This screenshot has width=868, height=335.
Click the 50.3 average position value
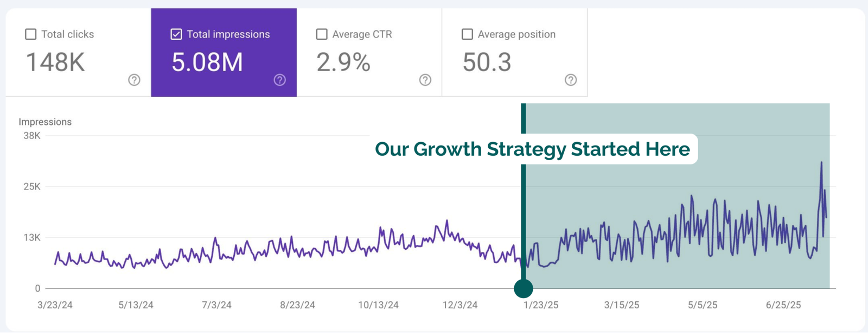tap(487, 62)
